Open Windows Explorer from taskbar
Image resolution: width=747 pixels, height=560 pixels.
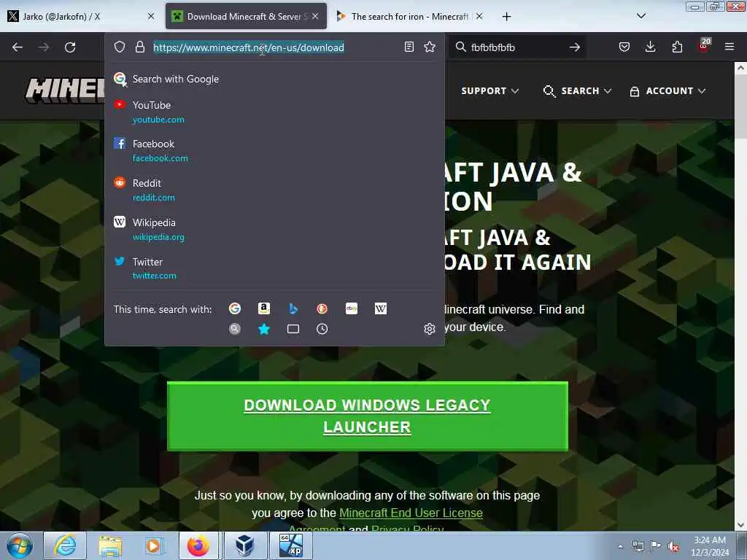coord(111,545)
